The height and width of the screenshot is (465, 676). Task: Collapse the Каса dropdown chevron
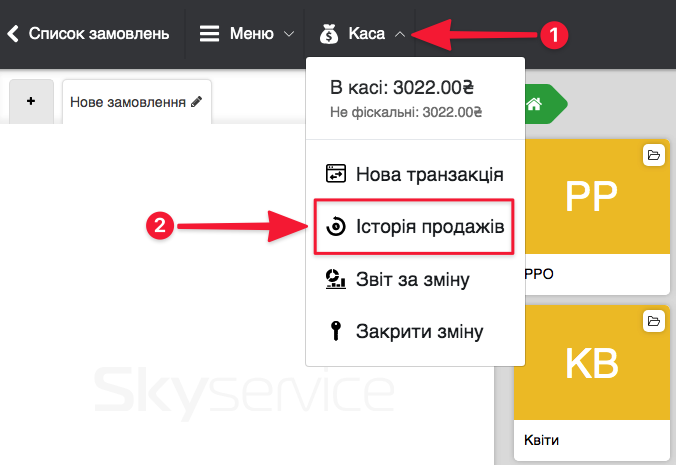tap(400, 34)
